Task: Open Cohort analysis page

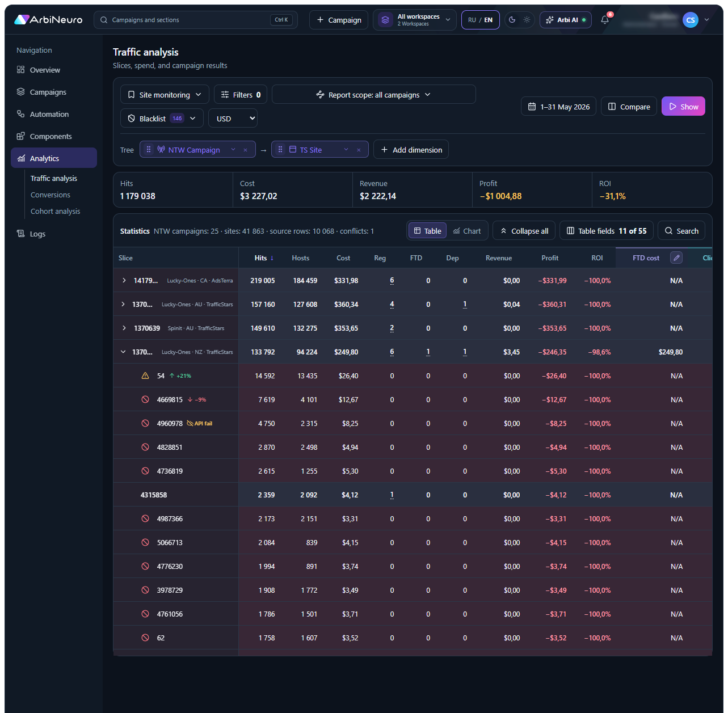Action: 56,211
